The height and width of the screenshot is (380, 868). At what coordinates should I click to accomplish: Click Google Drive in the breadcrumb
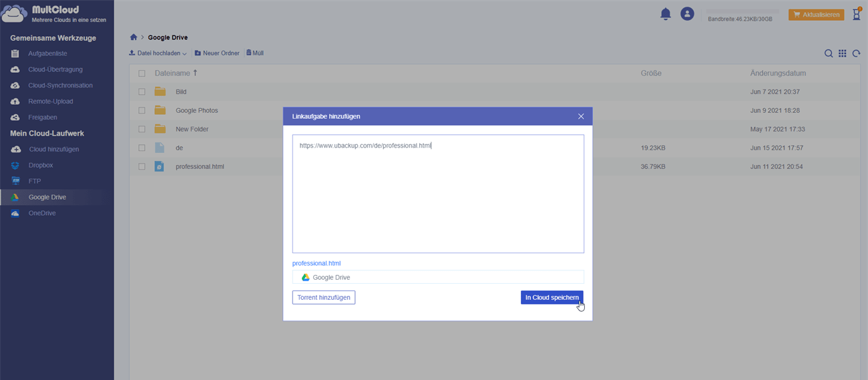pyautogui.click(x=168, y=37)
